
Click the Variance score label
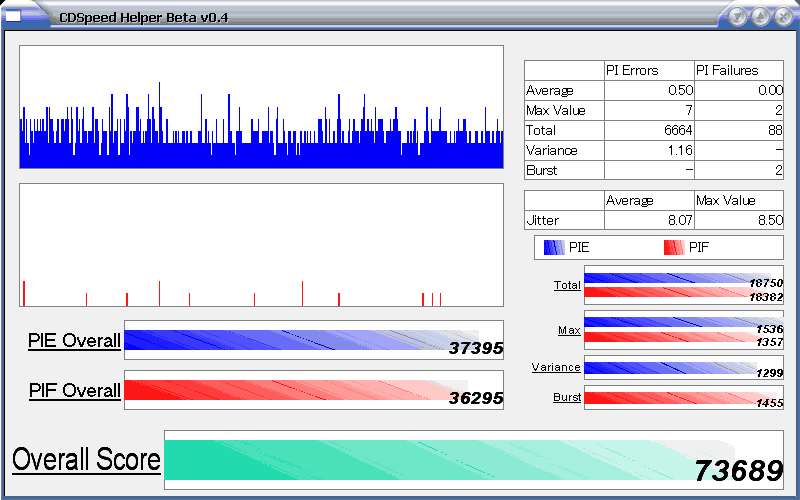coord(556,367)
